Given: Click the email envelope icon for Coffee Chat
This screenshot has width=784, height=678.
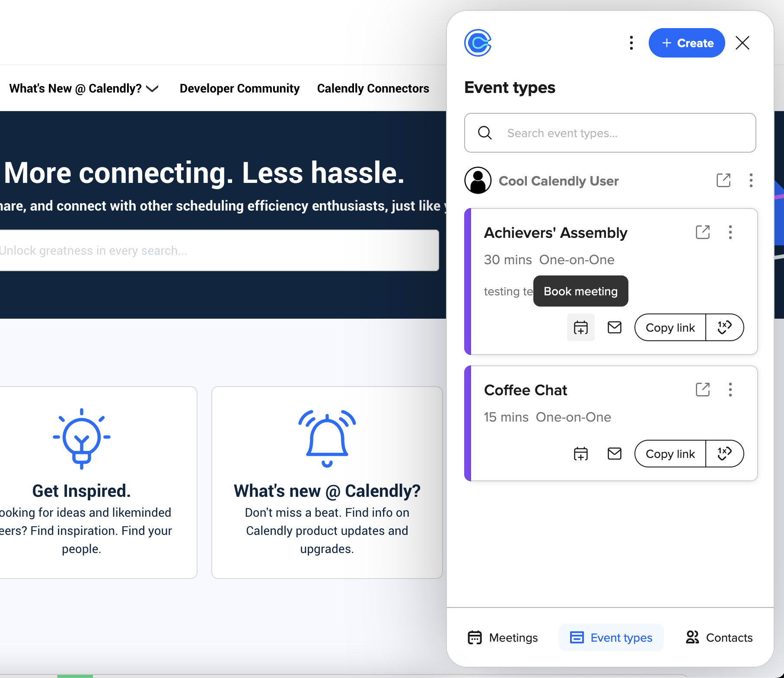Looking at the screenshot, I should pyautogui.click(x=614, y=454).
